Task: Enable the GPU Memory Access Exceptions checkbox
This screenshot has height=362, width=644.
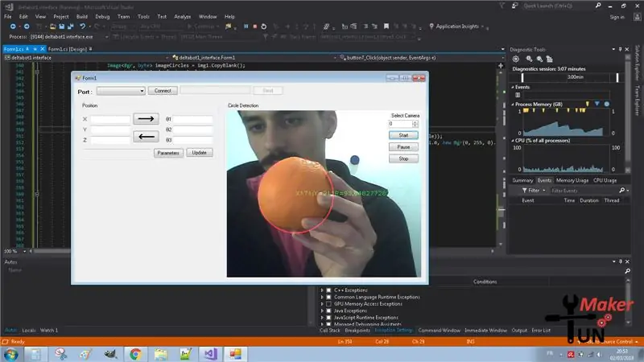Action: (328, 304)
